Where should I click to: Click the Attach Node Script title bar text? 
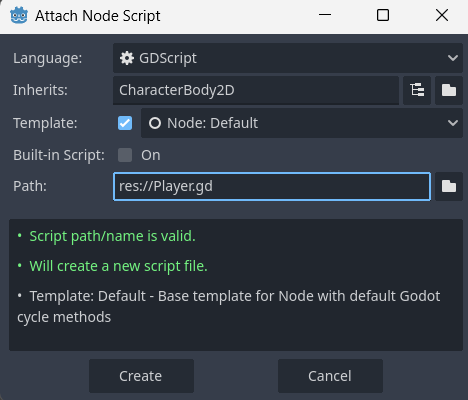[x=98, y=16]
